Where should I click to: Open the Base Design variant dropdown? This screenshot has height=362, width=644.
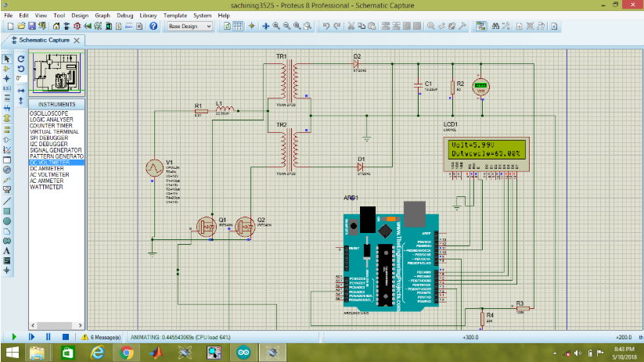(x=189, y=27)
